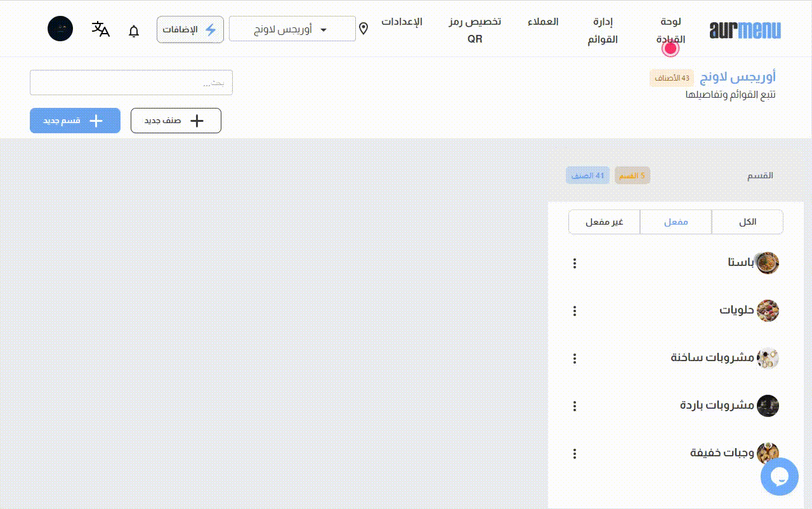The image size is (812, 509).
Task: Click the location pin icon
Action: (x=363, y=29)
